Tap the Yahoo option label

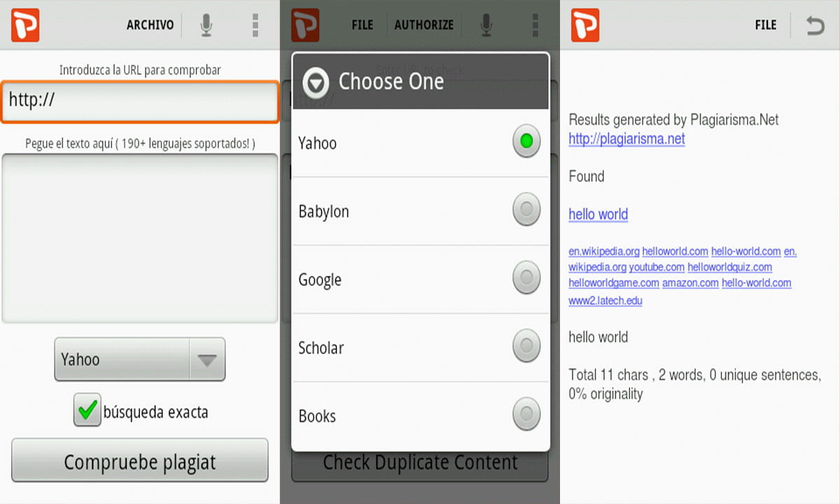tap(317, 143)
